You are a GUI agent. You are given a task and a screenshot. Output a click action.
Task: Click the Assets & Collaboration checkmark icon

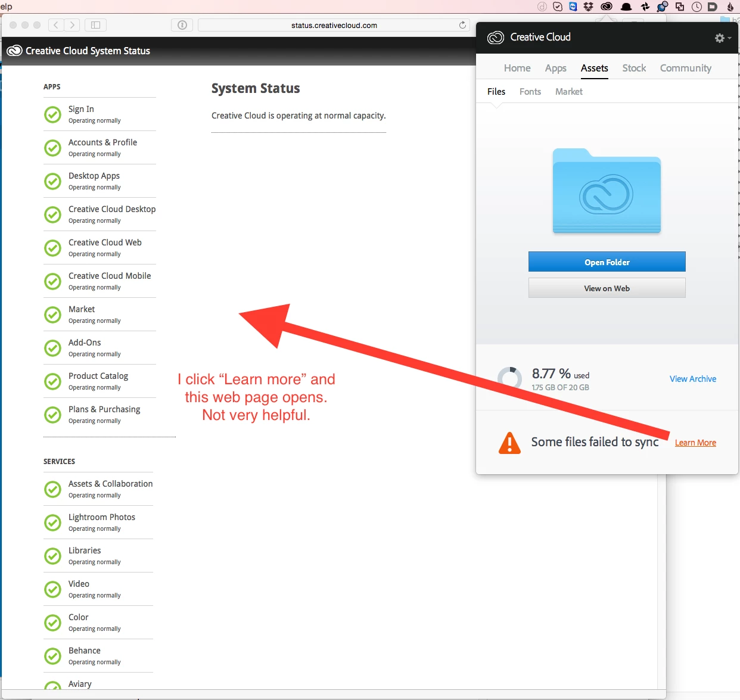[53, 489]
